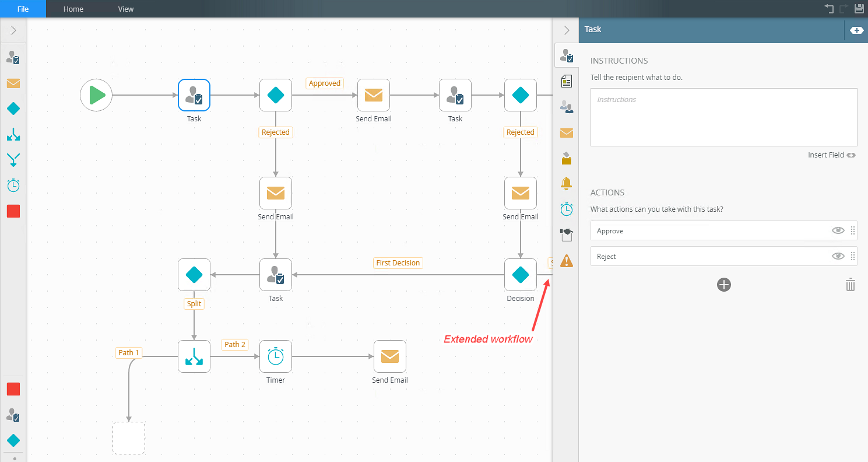Collapse the Task configuration panel with its chevron

(566, 30)
